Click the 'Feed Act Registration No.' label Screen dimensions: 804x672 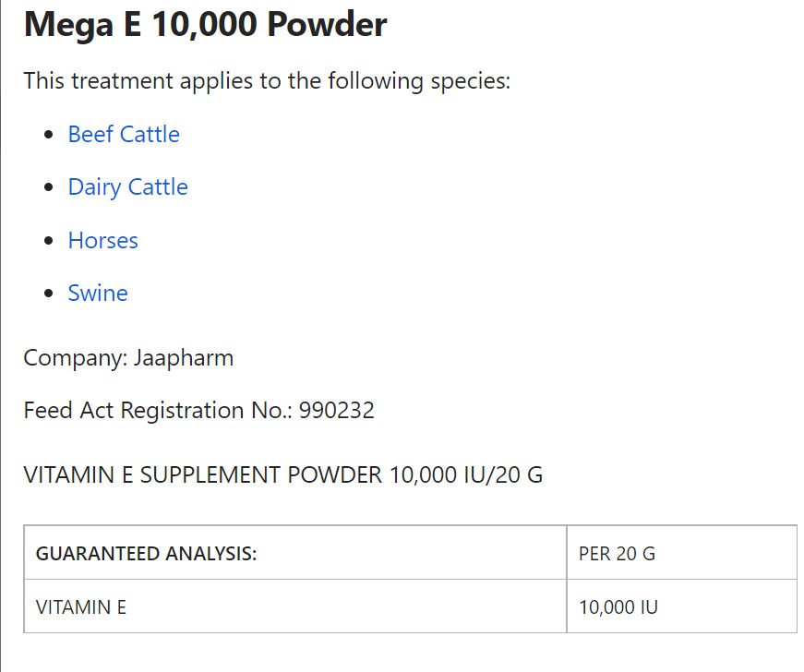(152, 411)
